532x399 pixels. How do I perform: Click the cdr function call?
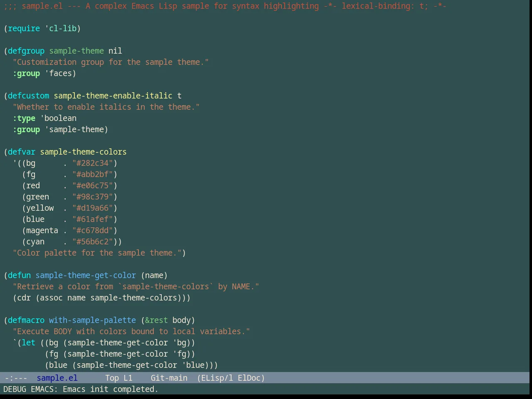24,298
